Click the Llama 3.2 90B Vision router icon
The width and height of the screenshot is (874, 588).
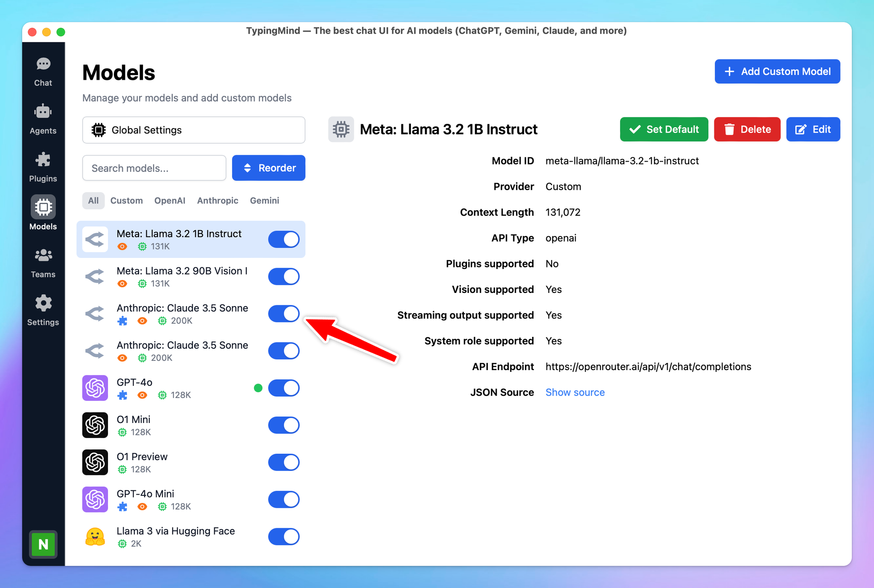[x=95, y=276]
